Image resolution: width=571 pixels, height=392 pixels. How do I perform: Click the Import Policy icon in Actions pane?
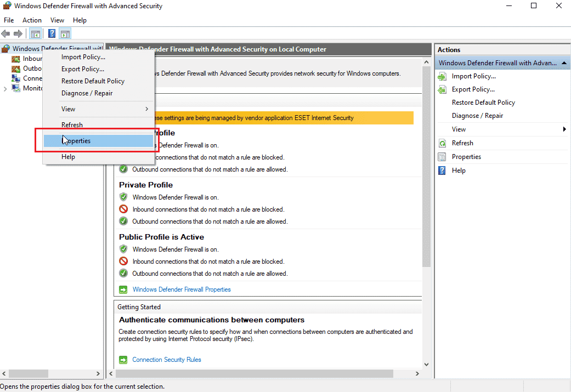[x=442, y=76]
